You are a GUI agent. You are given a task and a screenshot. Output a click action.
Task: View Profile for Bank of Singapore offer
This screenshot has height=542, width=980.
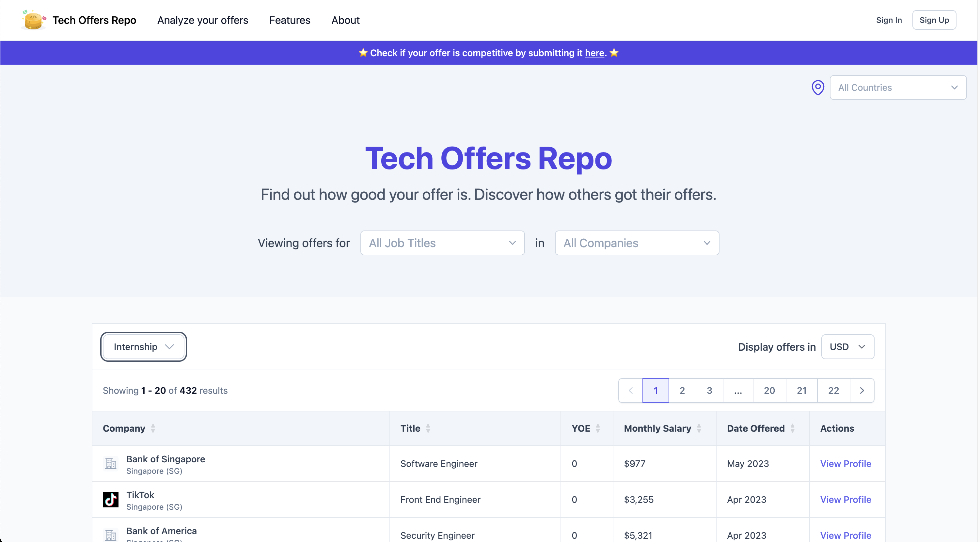tap(845, 464)
